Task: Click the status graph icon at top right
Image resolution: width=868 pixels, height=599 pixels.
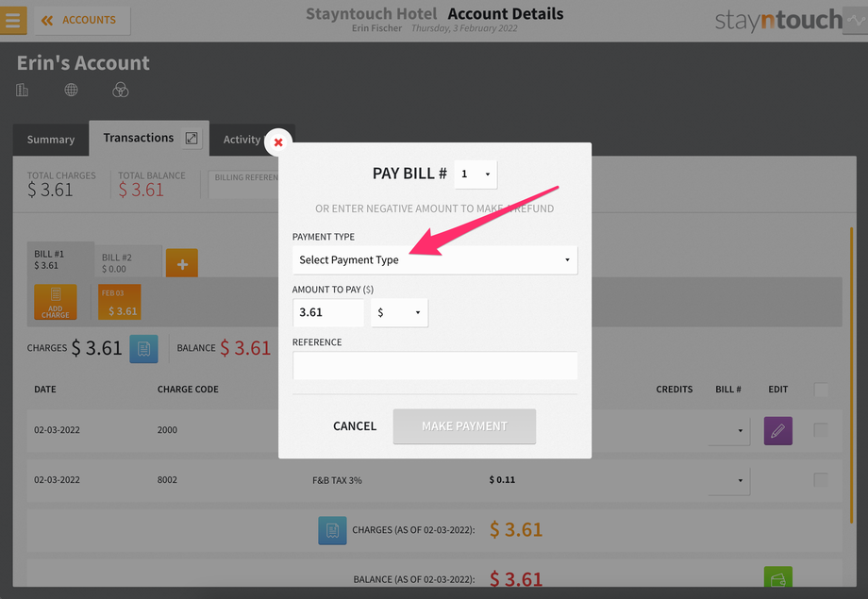Action: click(x=856, y=21)
